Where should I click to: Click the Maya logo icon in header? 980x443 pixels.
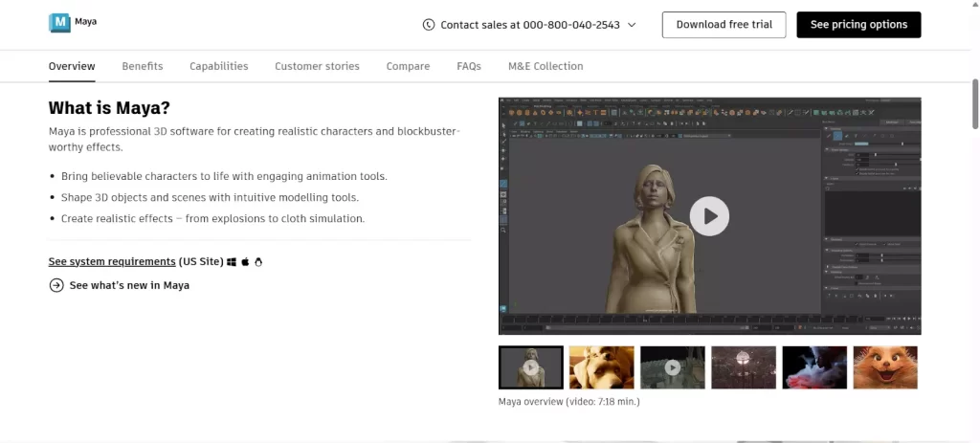pos(59,23)
